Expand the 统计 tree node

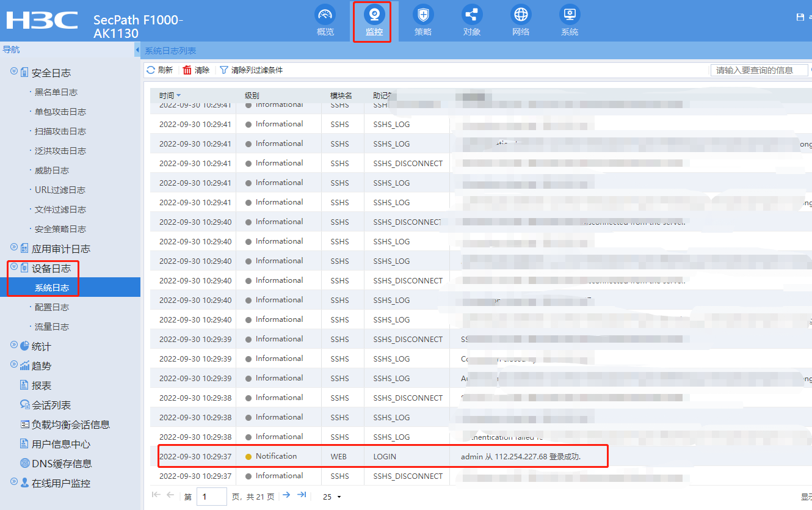[14, 346]
